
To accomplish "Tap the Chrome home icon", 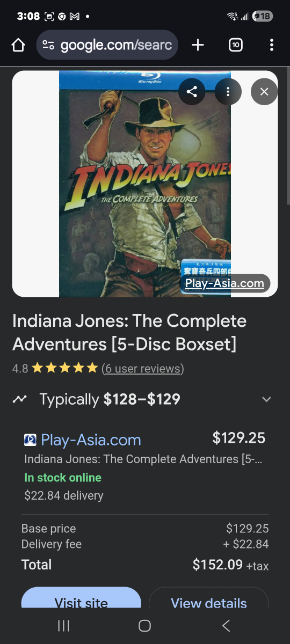I will point(18,45).
